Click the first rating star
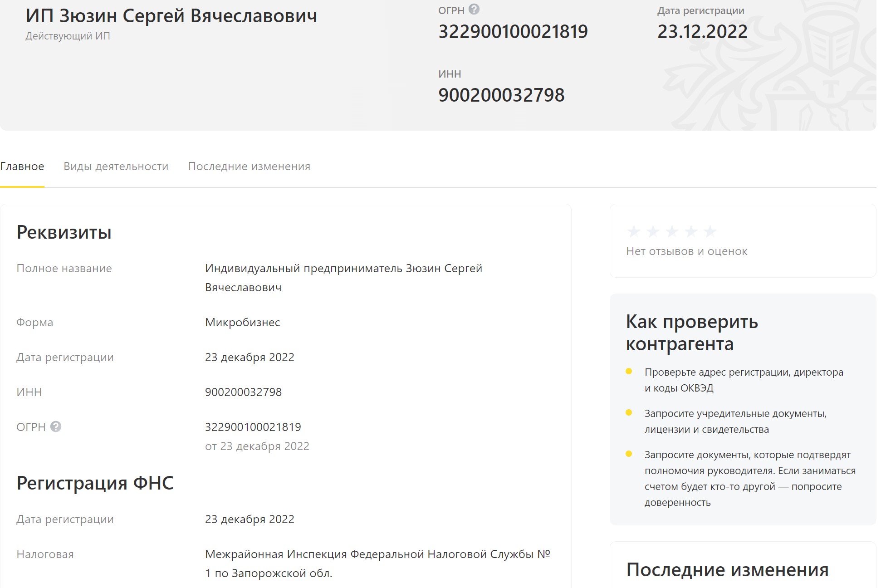Screen dimensions: 881x588 click(x=634, y=231)
